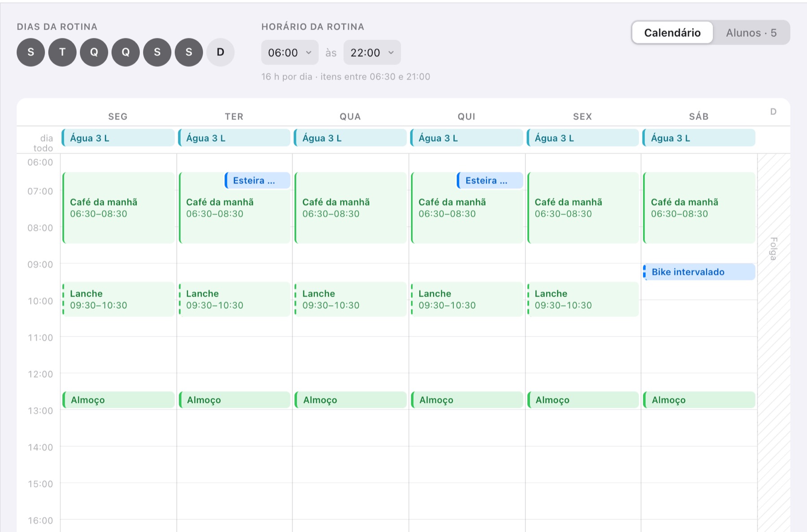
Task: Open Monday's Água 3 L all-day item
Action: pos(118,138)
